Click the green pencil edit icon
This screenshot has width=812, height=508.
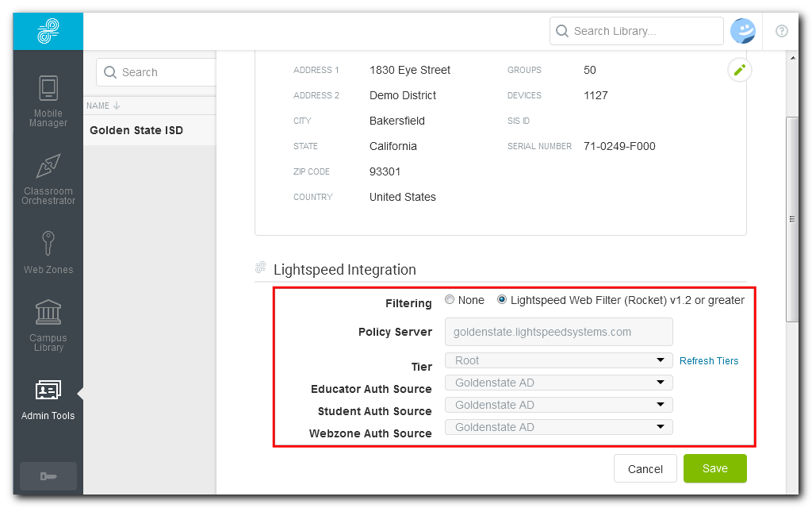click(740, 70)
